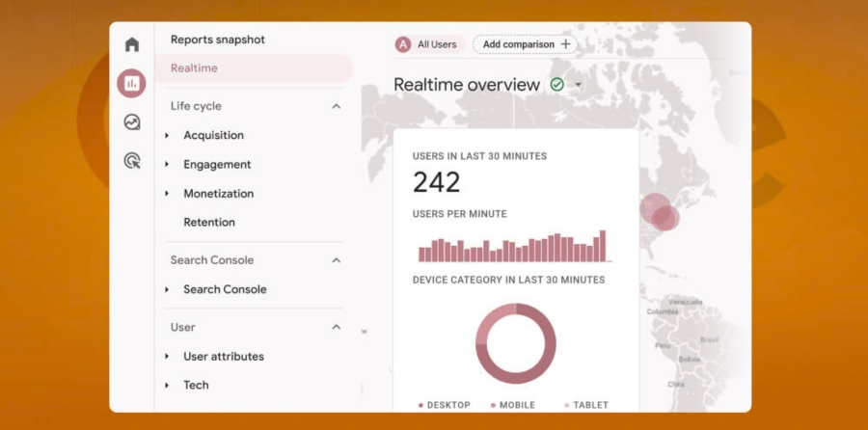Click the green status check icon

tap(556, 85)
